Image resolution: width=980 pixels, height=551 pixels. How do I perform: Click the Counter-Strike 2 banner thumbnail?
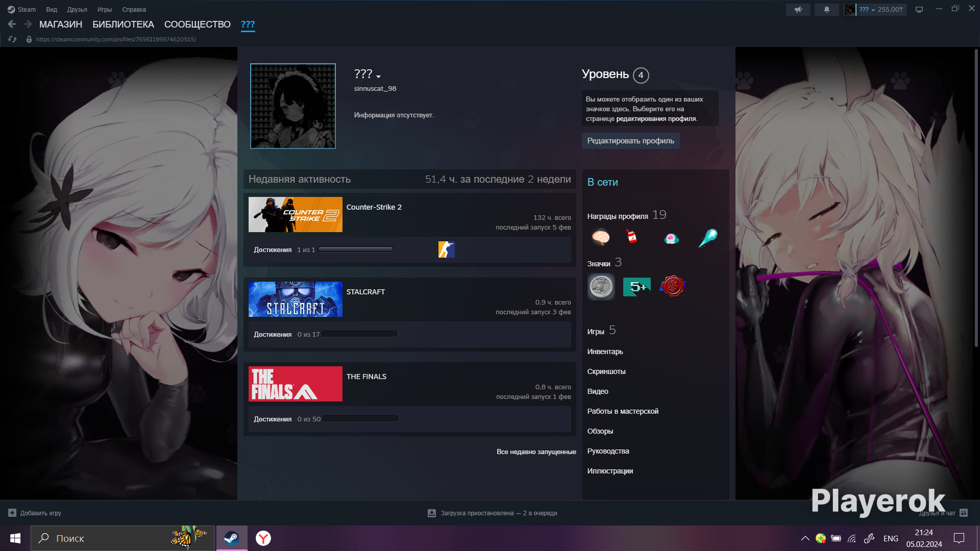[x=295, y=214]
